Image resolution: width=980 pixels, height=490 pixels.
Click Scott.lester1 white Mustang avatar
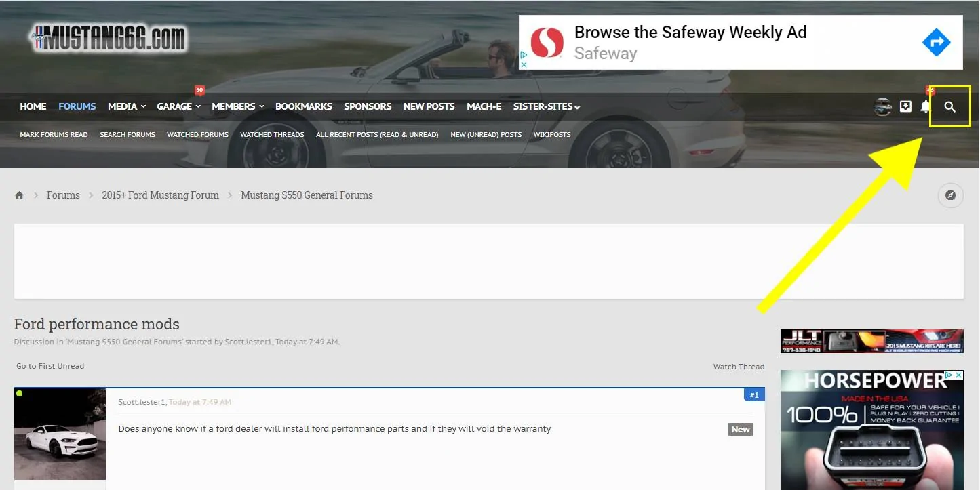tap(60, 434)
